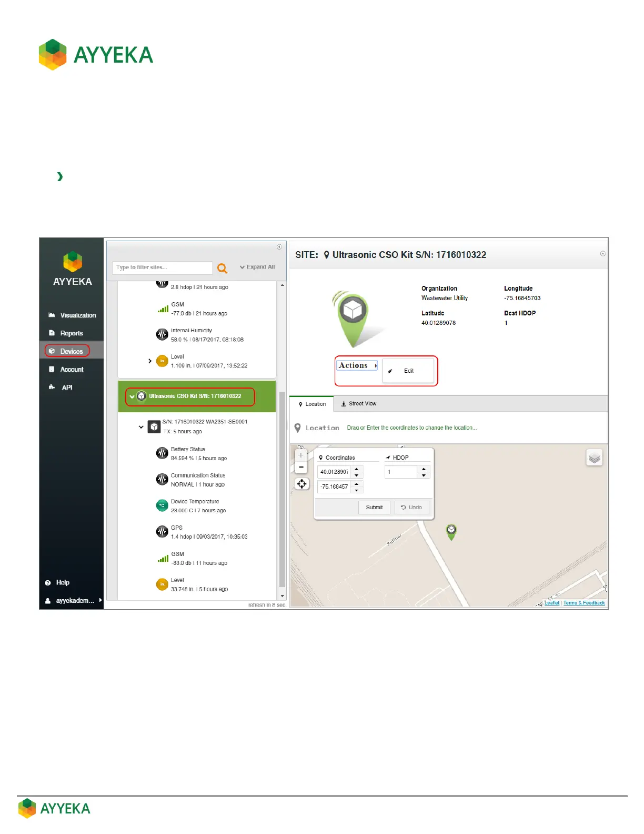Decrease latitude with down stepper
Screen dimensions: 644x834
357,475
